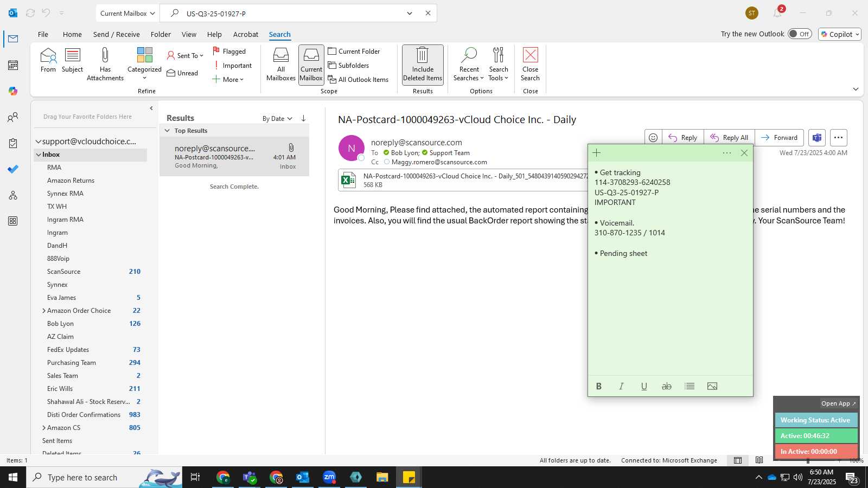Click Reply All
Image resolution: width=868 pixels, height=488 pixels.
coord(729,138)
